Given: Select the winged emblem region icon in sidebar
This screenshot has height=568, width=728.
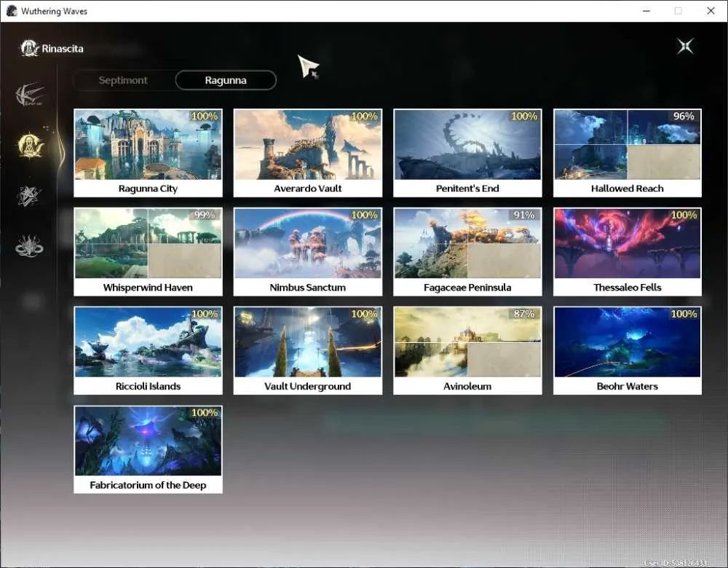Looking at the screenshot, I should coord(29,94).
